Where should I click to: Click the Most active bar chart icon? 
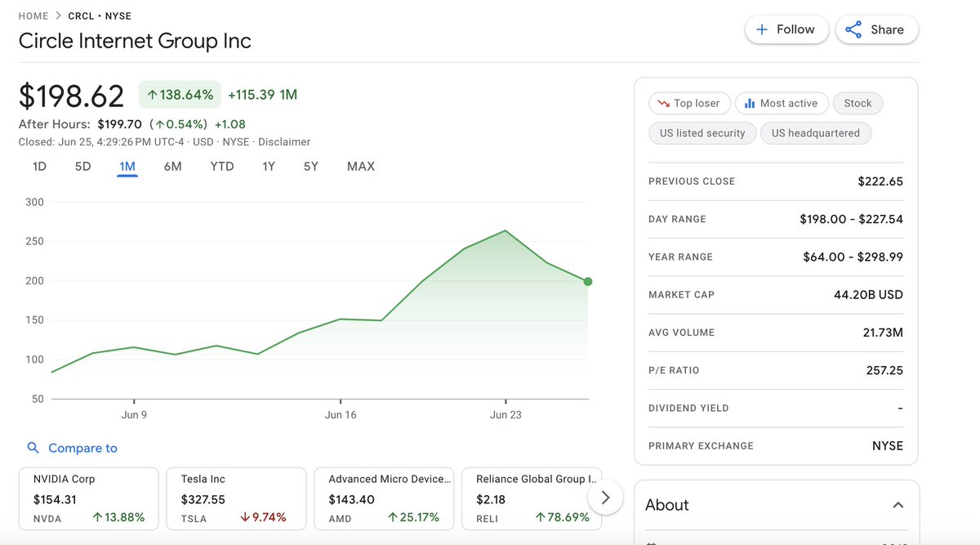pos(750,104)
